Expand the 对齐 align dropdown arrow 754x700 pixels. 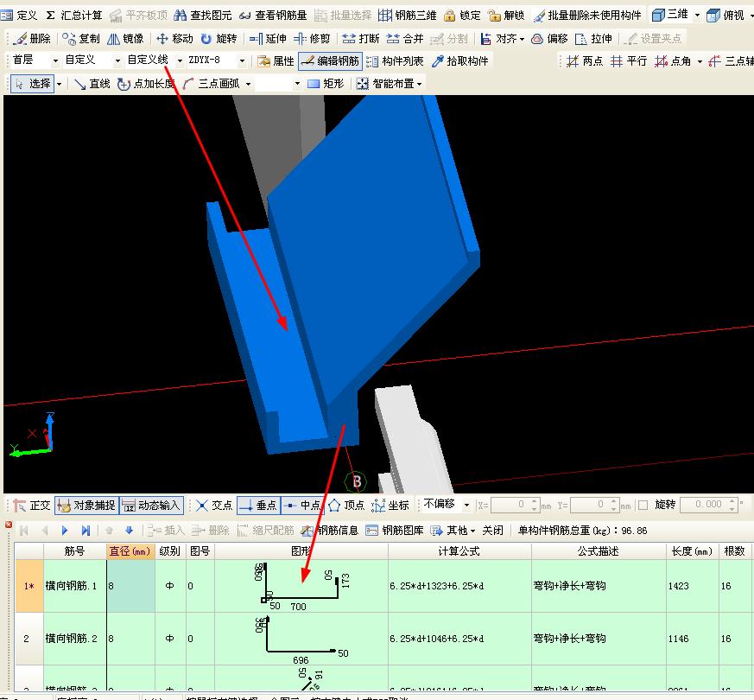(x=523, y=39)
